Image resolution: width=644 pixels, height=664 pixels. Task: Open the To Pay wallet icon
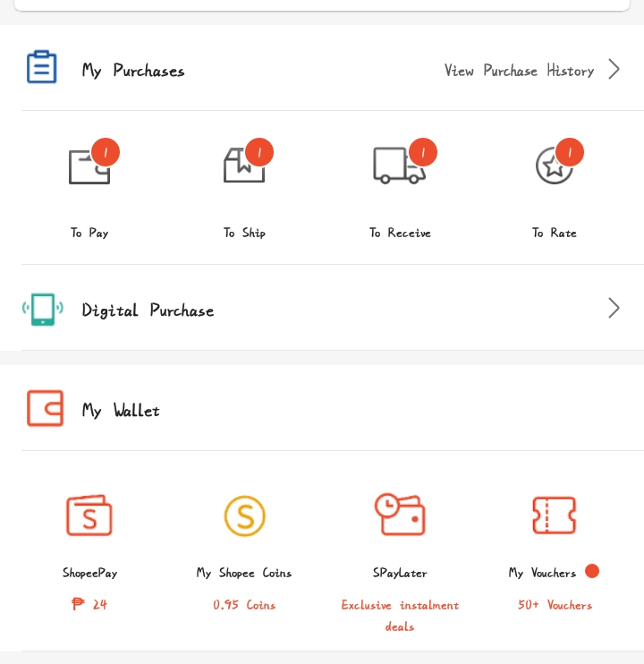tap(89, 166)
